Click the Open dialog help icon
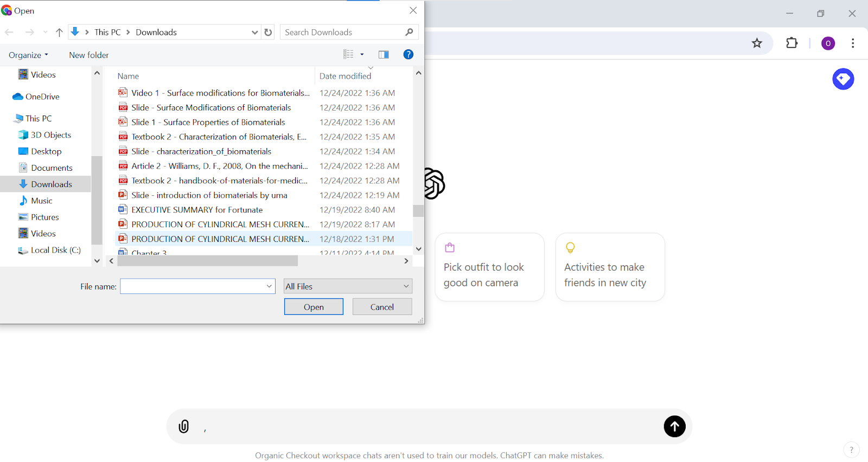 coord(409,54)
